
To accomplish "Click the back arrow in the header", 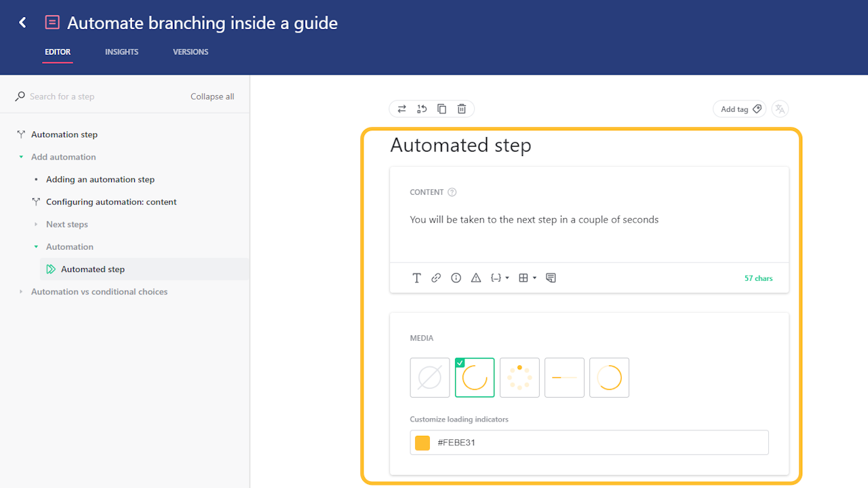I will (22, 22).
